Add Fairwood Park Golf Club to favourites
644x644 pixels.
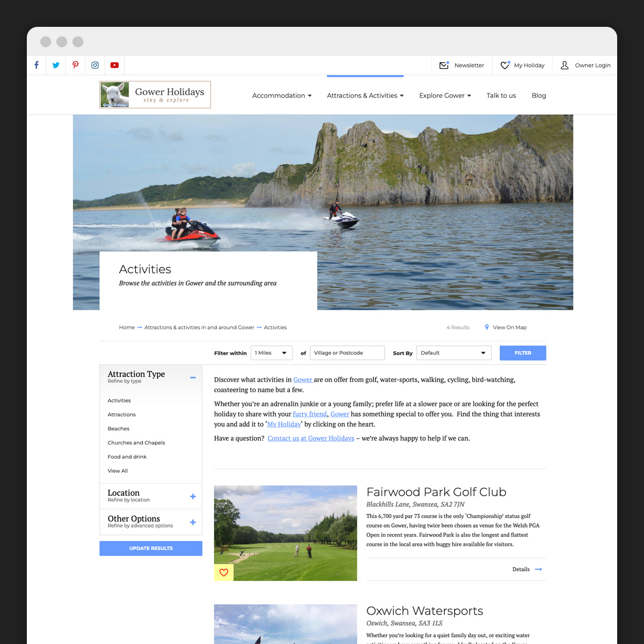coord(224,572)
